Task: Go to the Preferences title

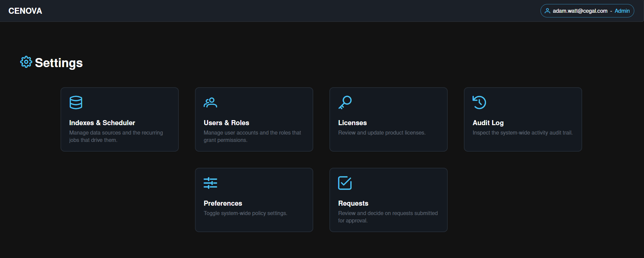Action: 223,203
